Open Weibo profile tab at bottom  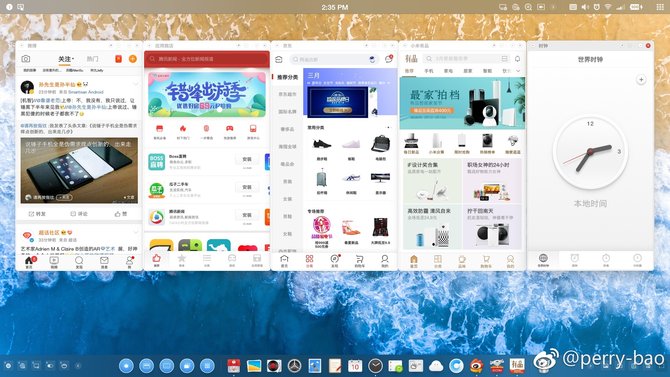pyautogui.click(x=129, y=262)
